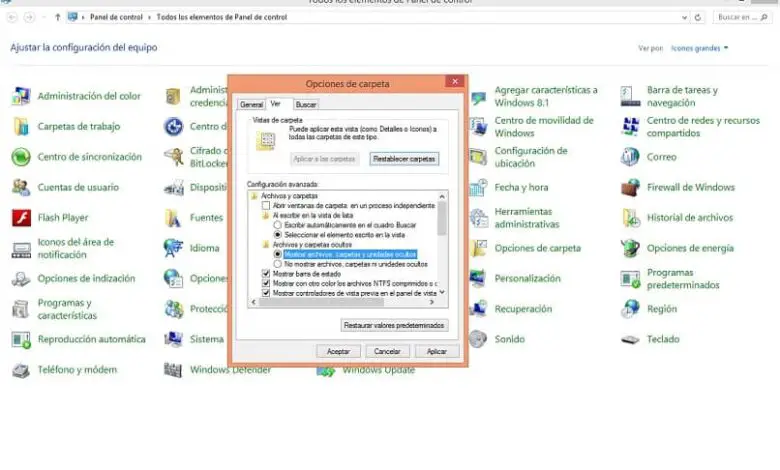Select No mostrar archivos, carpetas ni unidades ocultos
Image resolution: width=780 pixels, height=470 pixels.
278,264
